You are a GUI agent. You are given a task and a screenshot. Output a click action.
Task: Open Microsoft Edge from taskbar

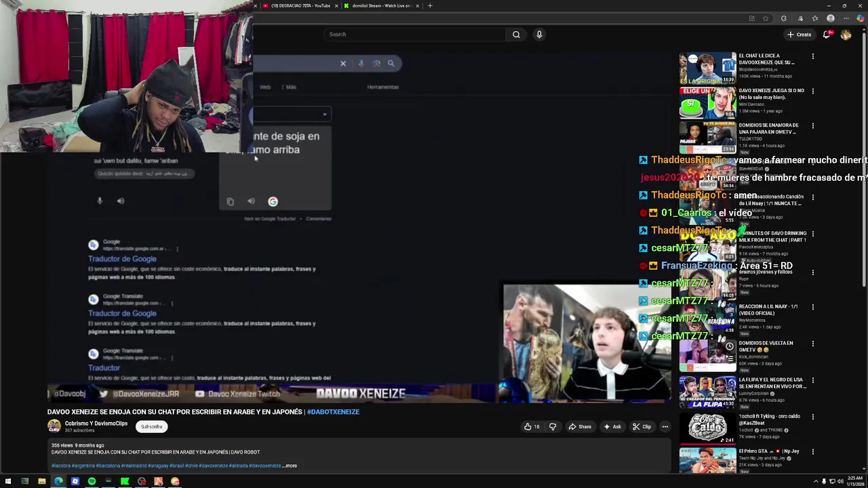pyautogui.click(x=58, y=481)
